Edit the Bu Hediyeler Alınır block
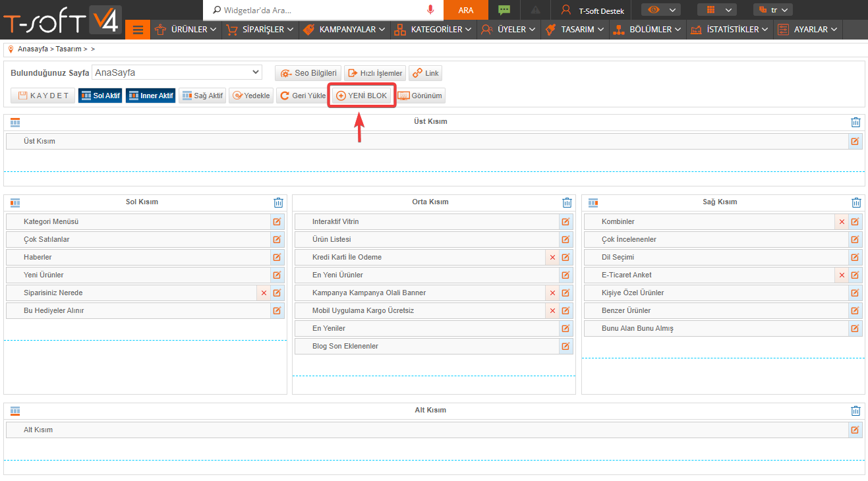 [x=277, y=311]
